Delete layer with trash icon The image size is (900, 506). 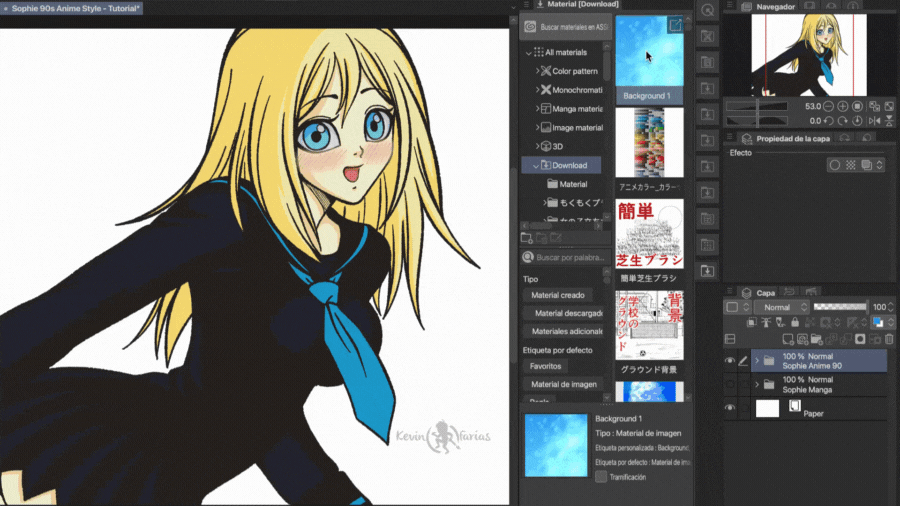889,339
